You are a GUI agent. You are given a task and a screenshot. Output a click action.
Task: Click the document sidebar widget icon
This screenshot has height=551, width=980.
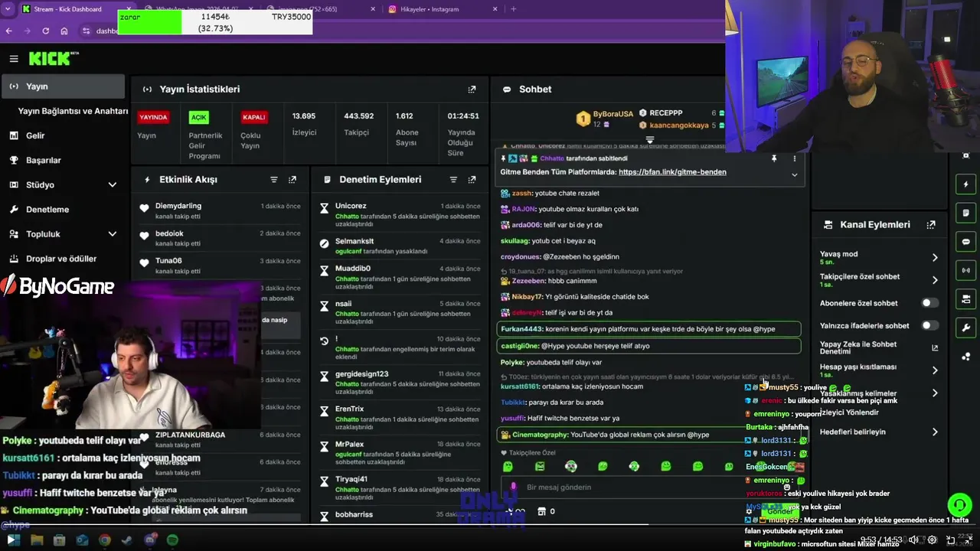point(965,213)
